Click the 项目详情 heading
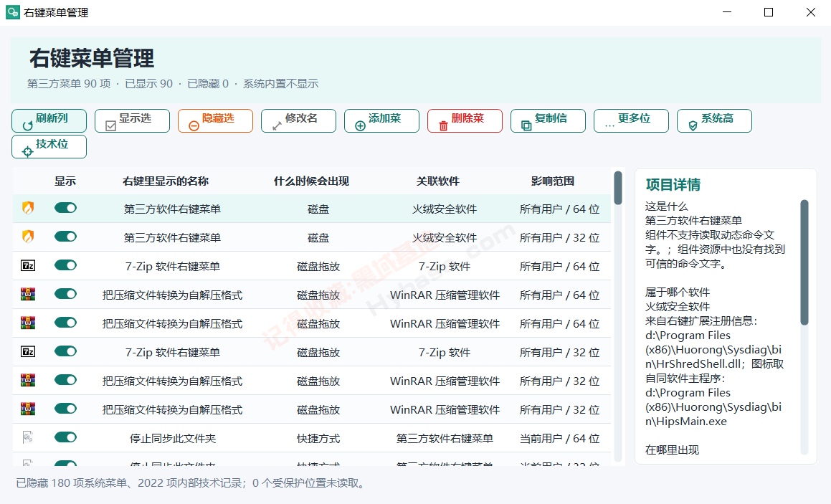Viewport: 831px width, 504px height. coord(673,185)
